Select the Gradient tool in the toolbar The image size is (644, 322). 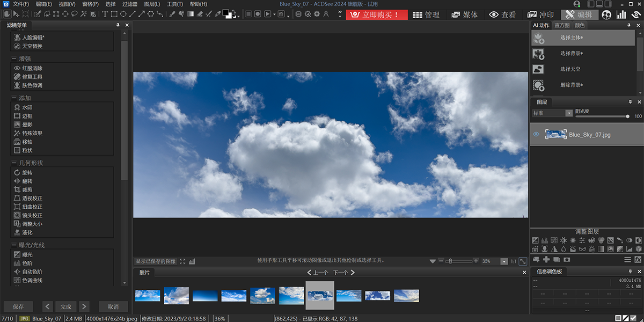[190, 14]
